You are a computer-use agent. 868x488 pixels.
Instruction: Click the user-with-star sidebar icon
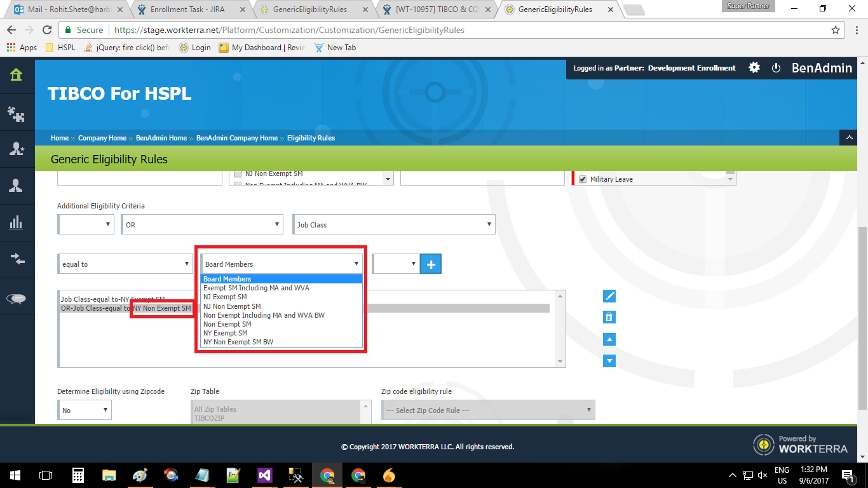point(16,149)
